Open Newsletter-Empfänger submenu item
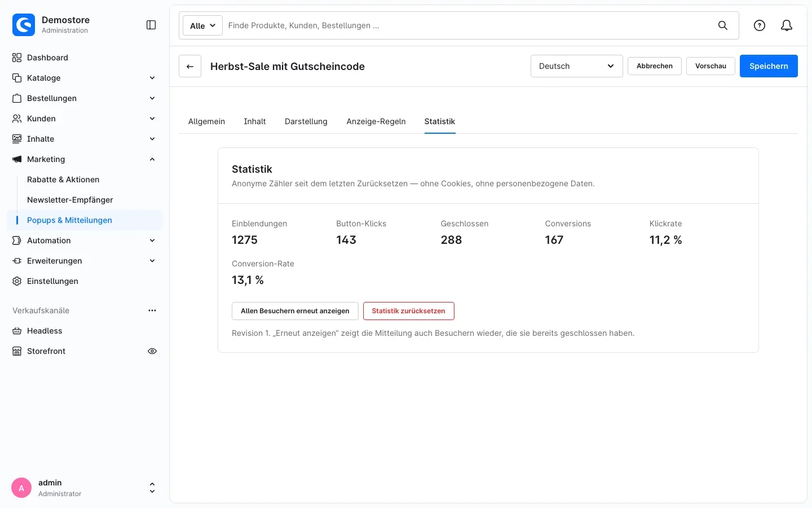This screenshot has height=508, width=812. 70,200
